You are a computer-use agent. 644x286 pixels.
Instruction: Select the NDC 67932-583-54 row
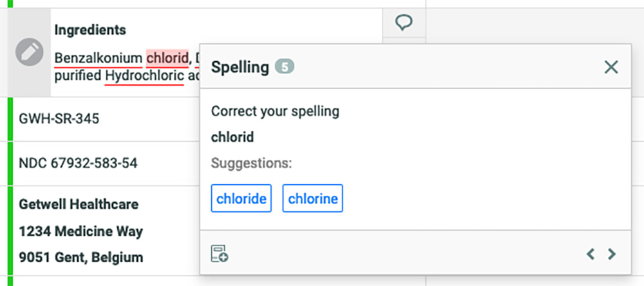tap(78, 164)
